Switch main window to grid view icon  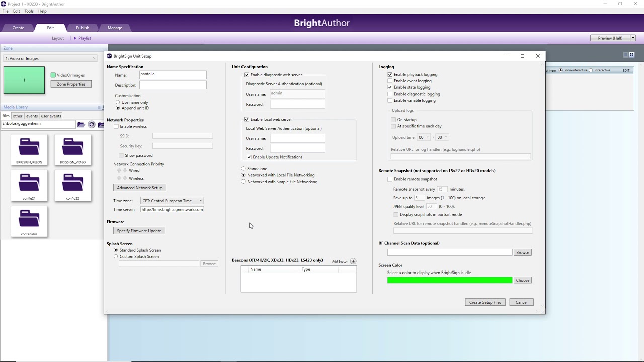(x=632, y=55)
